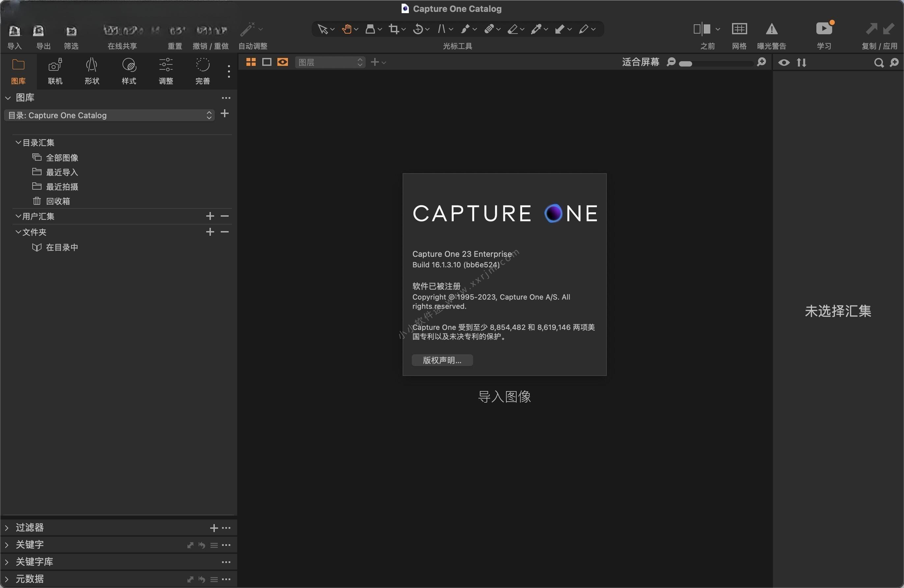Select the loupe tool in cursor tools
This screenshot has width=904, height=588.
(x=370, y=29)
